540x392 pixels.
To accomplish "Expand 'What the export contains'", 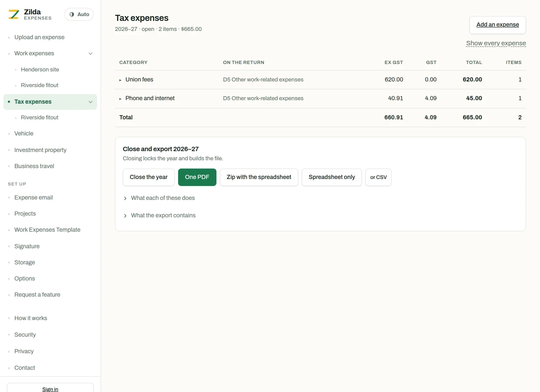I will pos(159,215).
